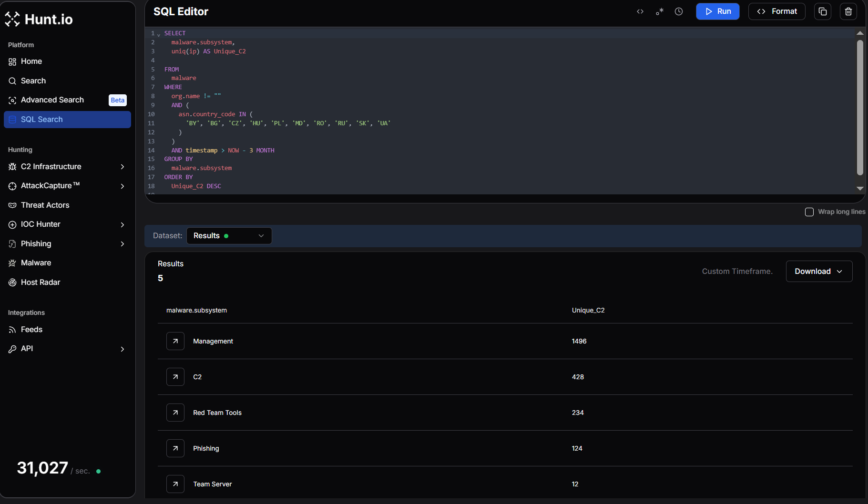Open the C2 row arrow icon
This screenshot has height=504, width=868.
pos(175,377)
